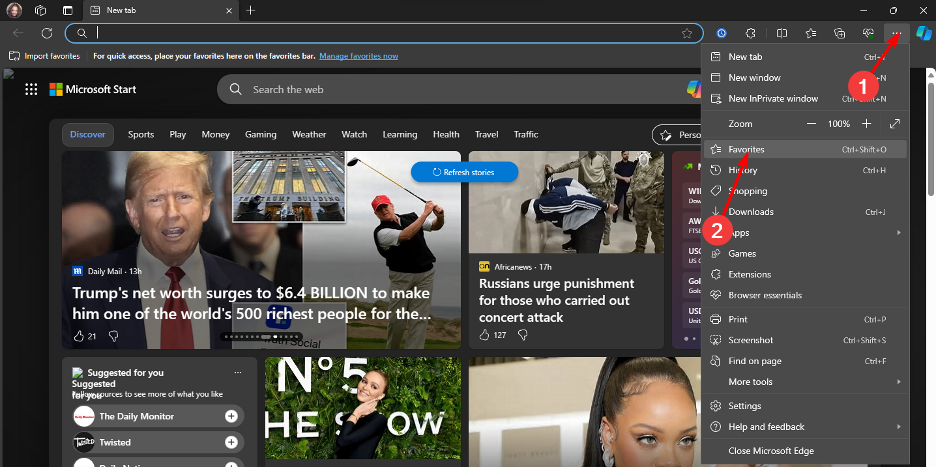Image resolution: width=936 pixels, height=467 pixels.
Task: Switch to the Money tab
Action: (215, 135)
